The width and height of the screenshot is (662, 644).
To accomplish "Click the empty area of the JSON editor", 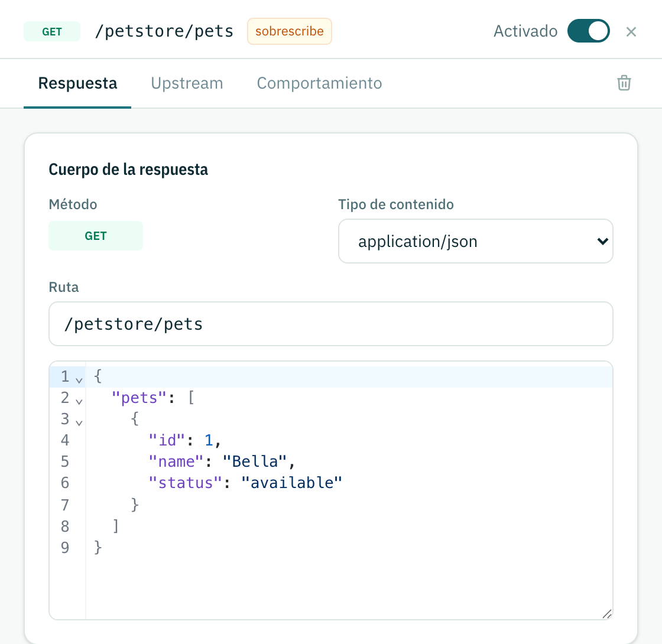I will point(349,587).
